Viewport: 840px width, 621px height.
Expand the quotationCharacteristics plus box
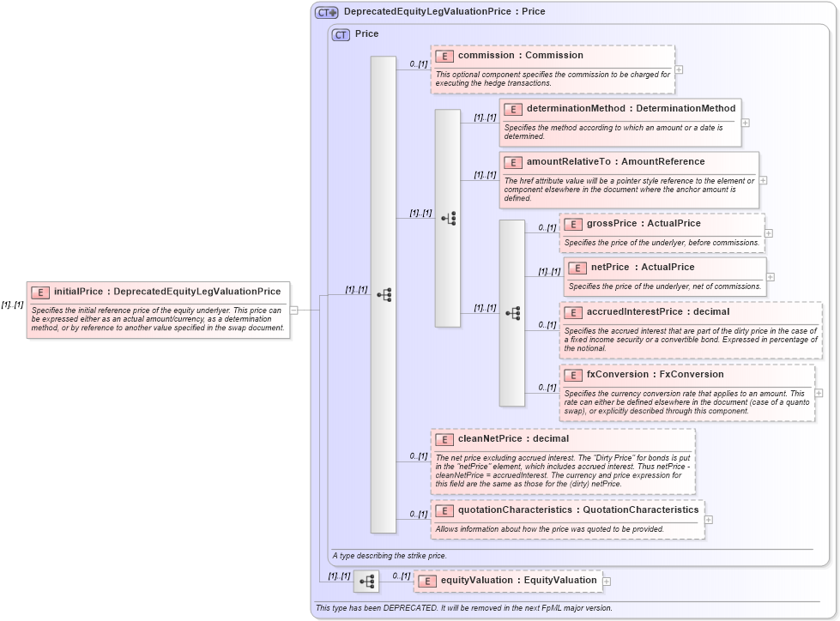[708, 519]
